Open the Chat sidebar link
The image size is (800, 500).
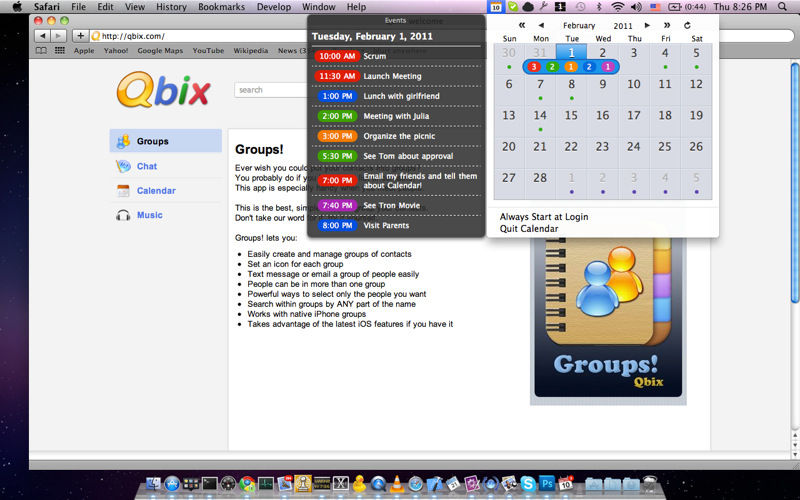146,166
